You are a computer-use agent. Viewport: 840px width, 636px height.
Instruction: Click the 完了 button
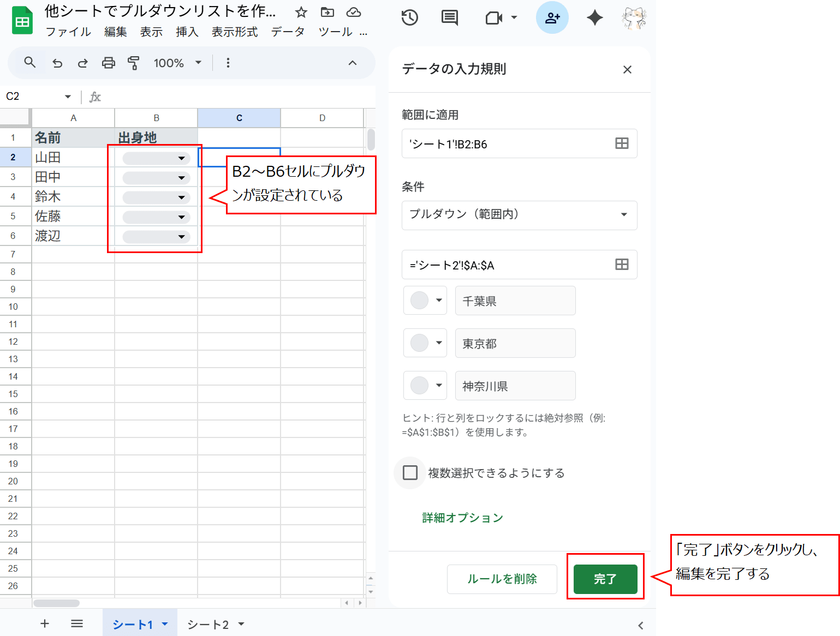pos(605,579)
